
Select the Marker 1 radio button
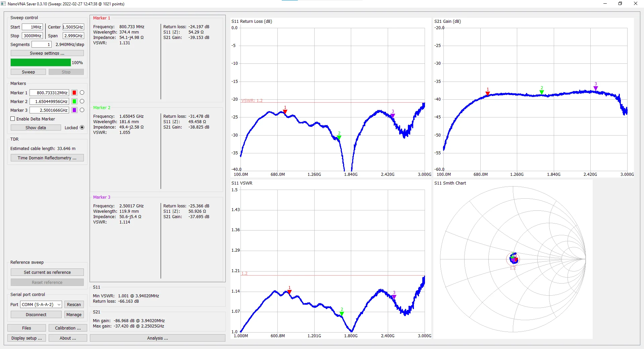[82, 93]
